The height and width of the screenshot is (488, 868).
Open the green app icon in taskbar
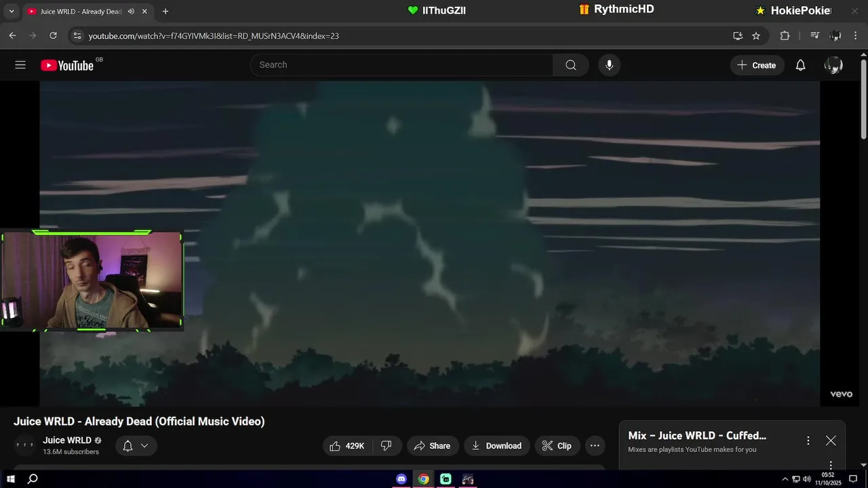[x=446, y=479]
